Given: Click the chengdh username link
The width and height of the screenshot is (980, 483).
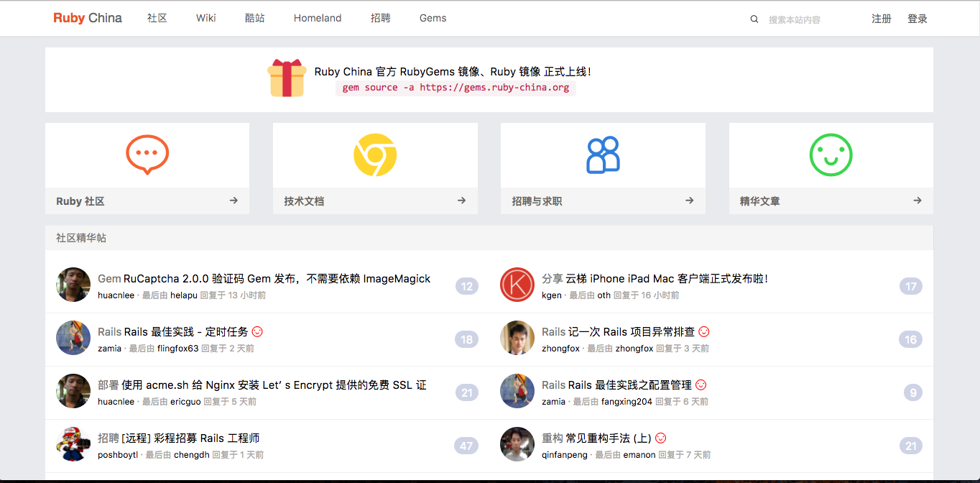Looking at the screenshot, I should click(x=192, y=455).
